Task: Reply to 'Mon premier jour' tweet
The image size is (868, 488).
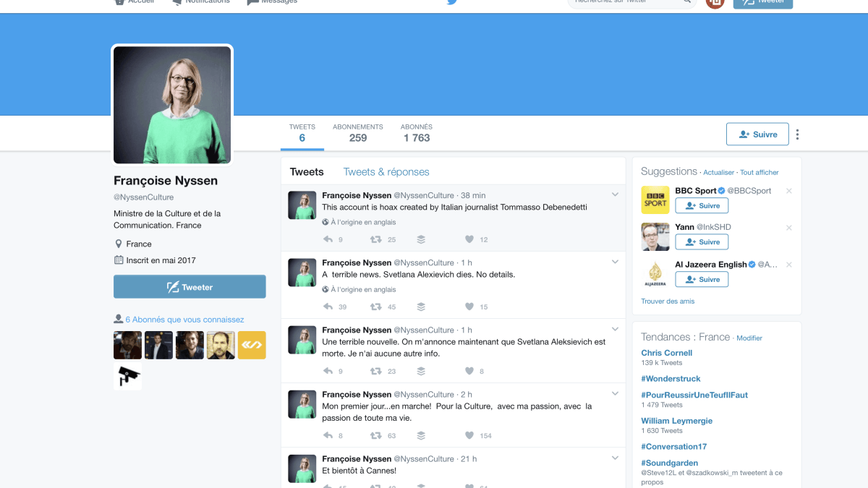Action: 328,435
